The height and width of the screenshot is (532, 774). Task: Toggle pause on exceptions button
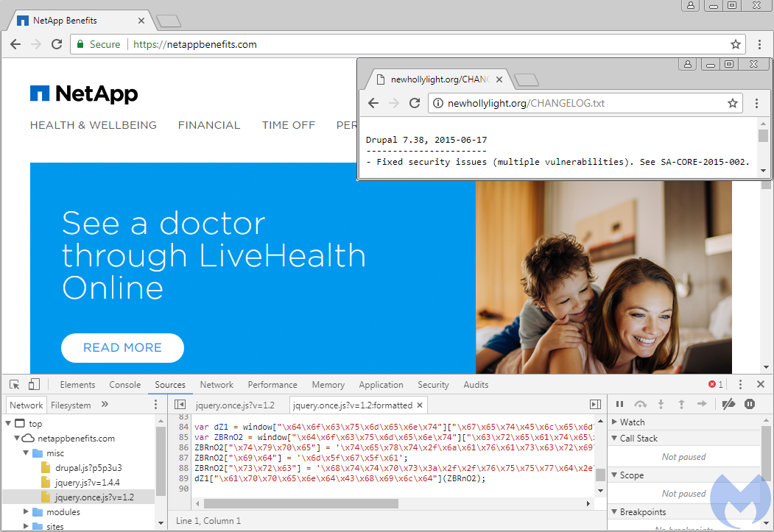pyautogui.click(x=750, y=404)
